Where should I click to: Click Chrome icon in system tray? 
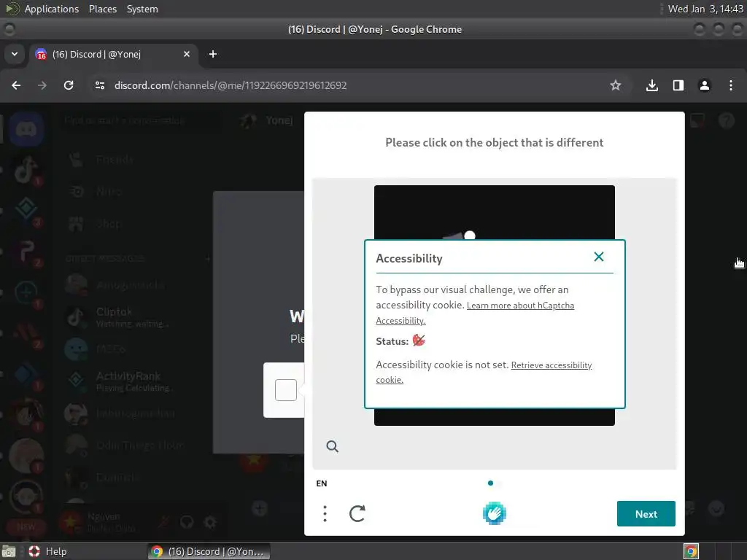691,551
